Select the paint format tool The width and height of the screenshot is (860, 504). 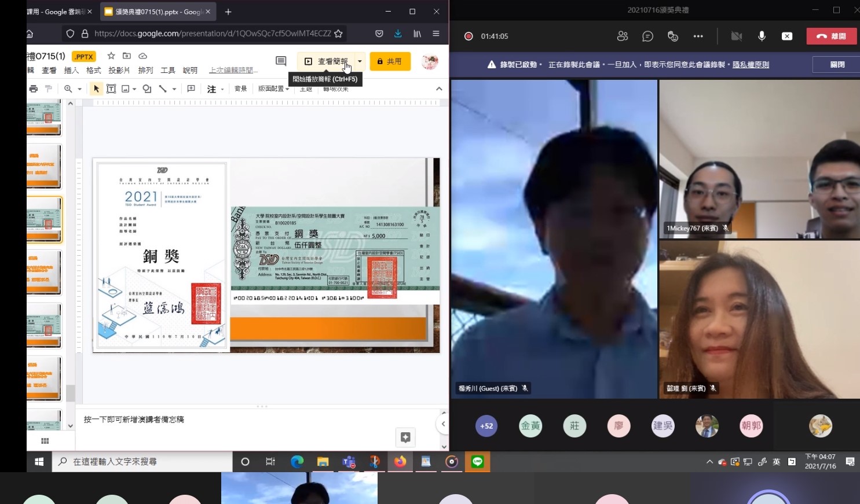(x=49, y=89)
